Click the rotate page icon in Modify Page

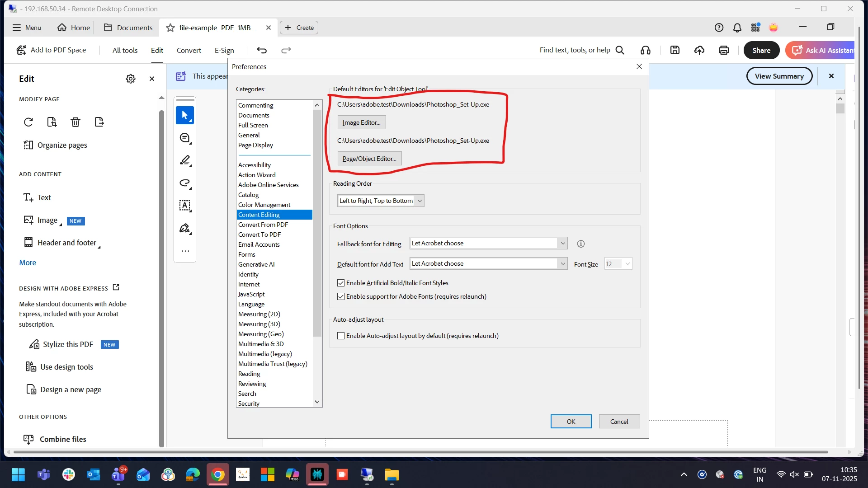(x=28, y=122)
